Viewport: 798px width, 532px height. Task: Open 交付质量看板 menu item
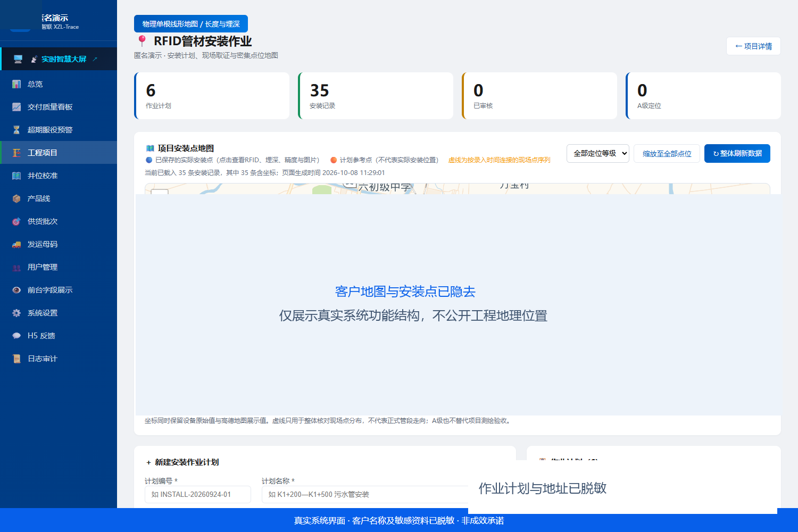[59, 107]
